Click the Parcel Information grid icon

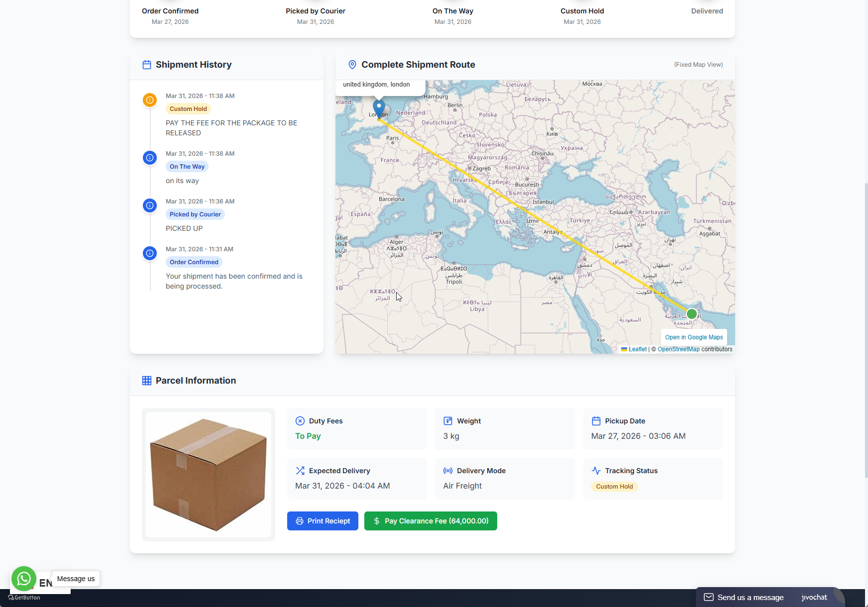147,381
